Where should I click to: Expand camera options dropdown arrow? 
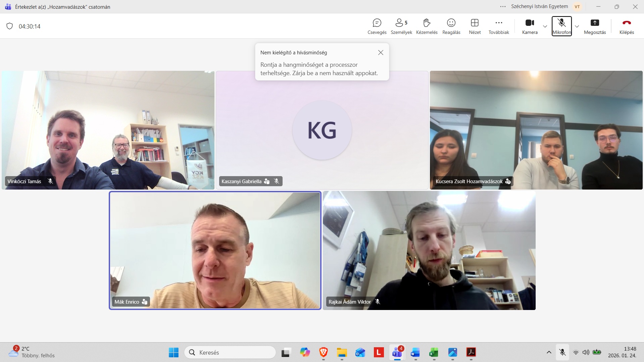point(545,27)
